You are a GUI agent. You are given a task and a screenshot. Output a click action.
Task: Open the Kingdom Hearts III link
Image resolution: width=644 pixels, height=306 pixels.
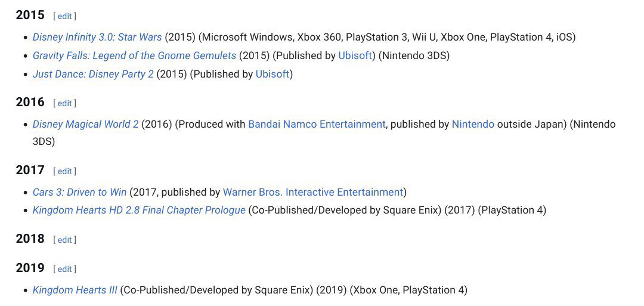point(75,290)
